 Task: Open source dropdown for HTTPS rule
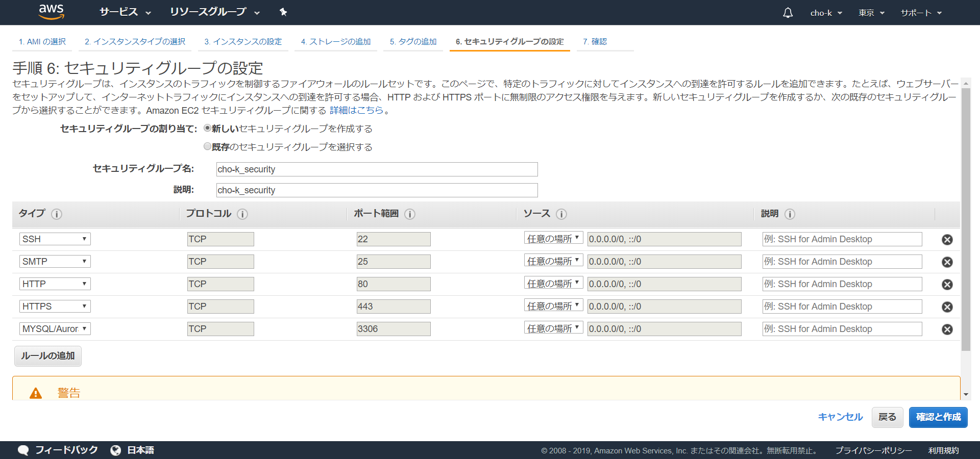coord(554,306)
